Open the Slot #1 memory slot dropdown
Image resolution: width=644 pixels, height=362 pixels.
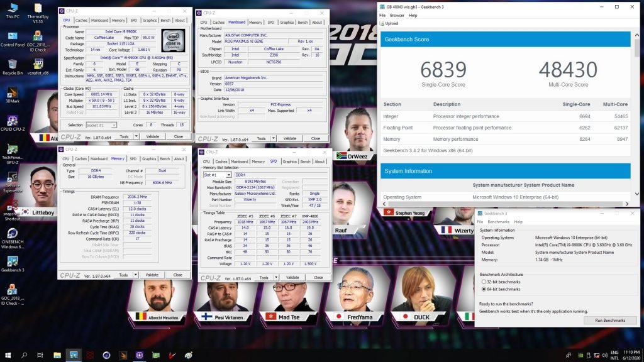click(217, 175)
